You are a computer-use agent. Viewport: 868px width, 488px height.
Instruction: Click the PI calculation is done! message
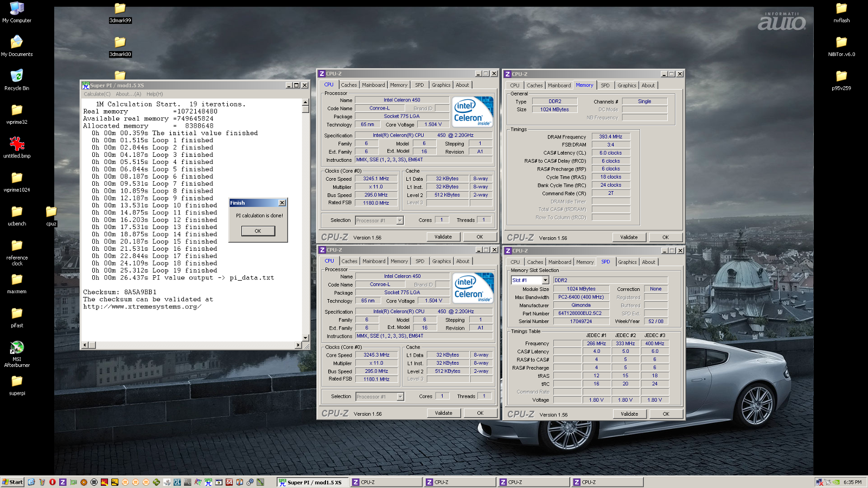259,216
